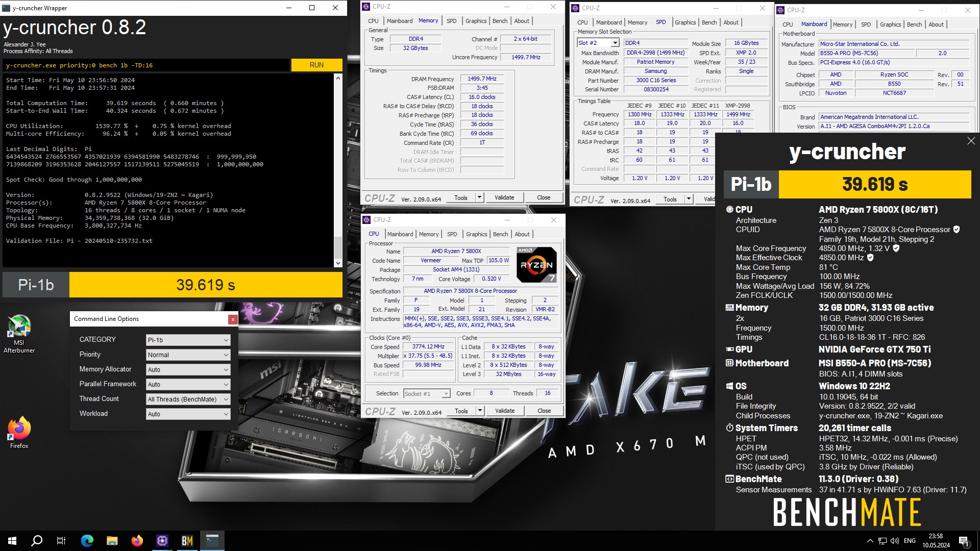Open Tools dropdown arrow in Memory CPU-Z

point(479,197)
